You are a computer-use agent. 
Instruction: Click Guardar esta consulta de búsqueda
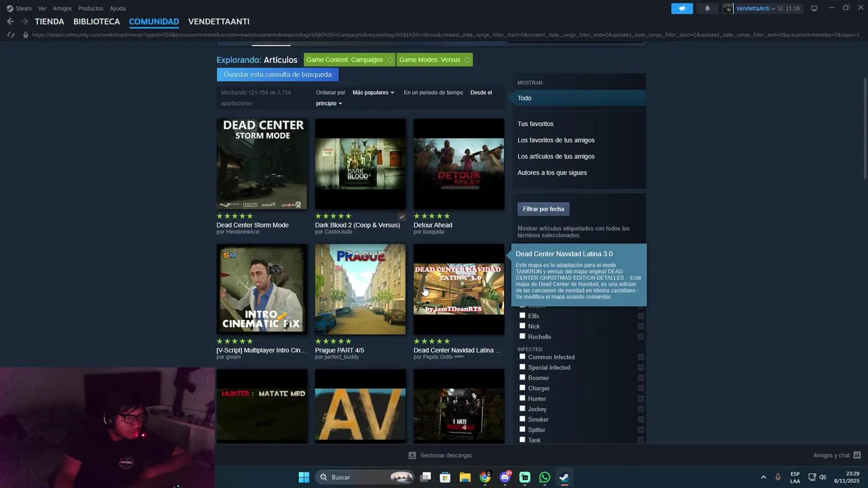[x=277, y=75]
